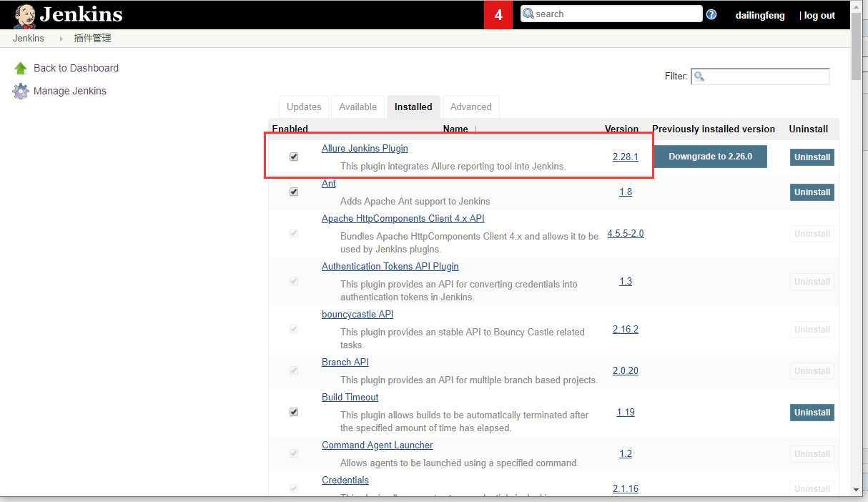Click Ant version 1.8 link

(626, 192)
